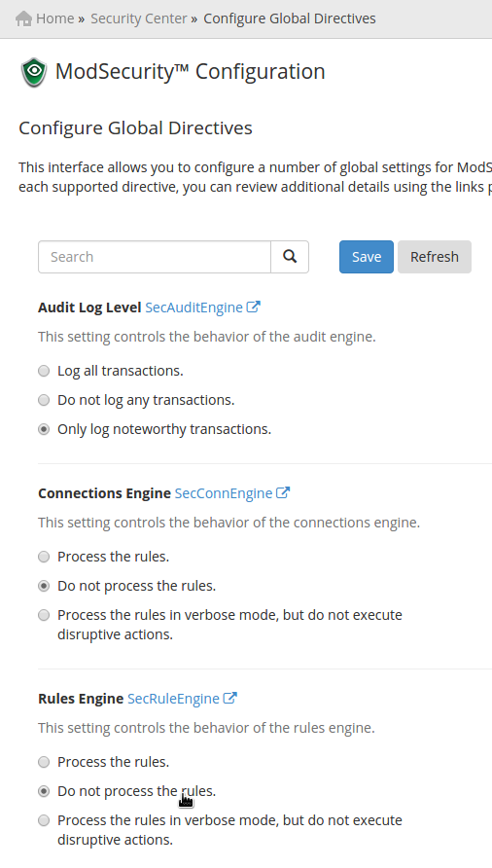Click rules engine behavior description text
This screenshot has width=492, height=868.
(x=206, y=728)
